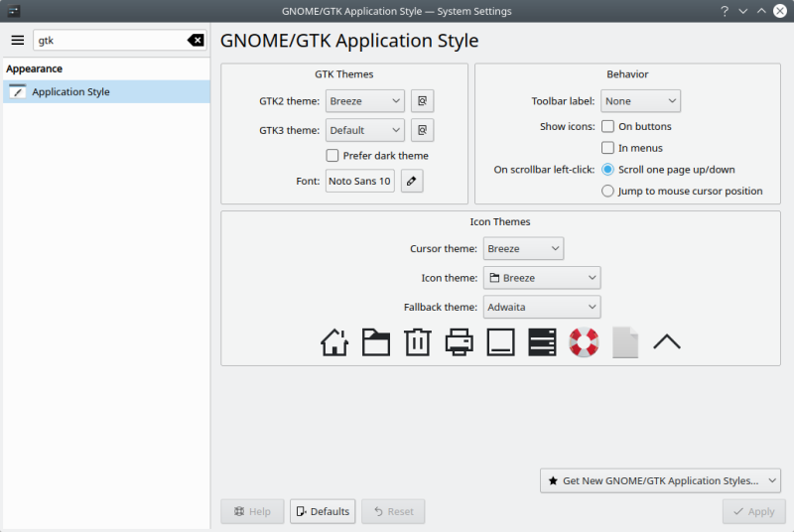Enable Show icons On buttons checkbox
The height and width of the screenshot is (532, 794).
pos(608,127)
